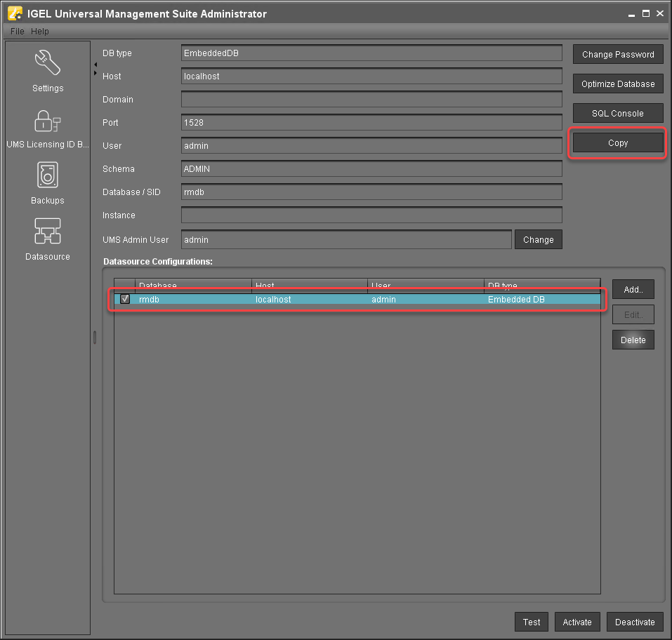Viewport: 672px width, 640px height.
Task: Click the IGEL application logo icon
Action: [x=14, y=13]
